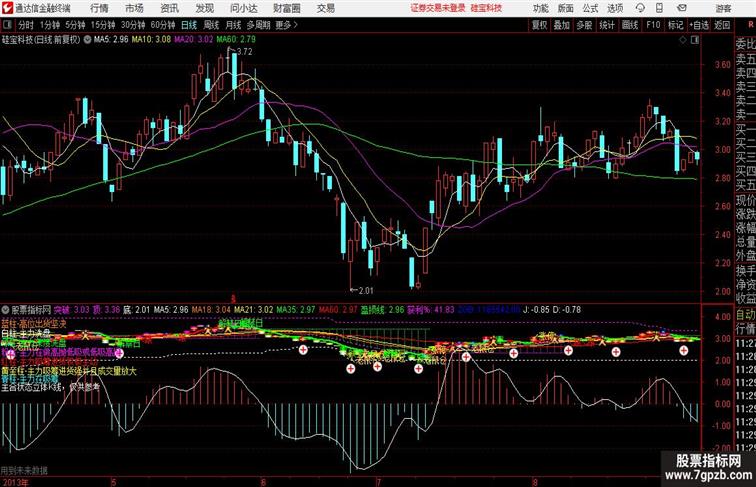Click the 现价 row in right panel
The height and width of the screenshot is (487, 756).
(745, 201)
